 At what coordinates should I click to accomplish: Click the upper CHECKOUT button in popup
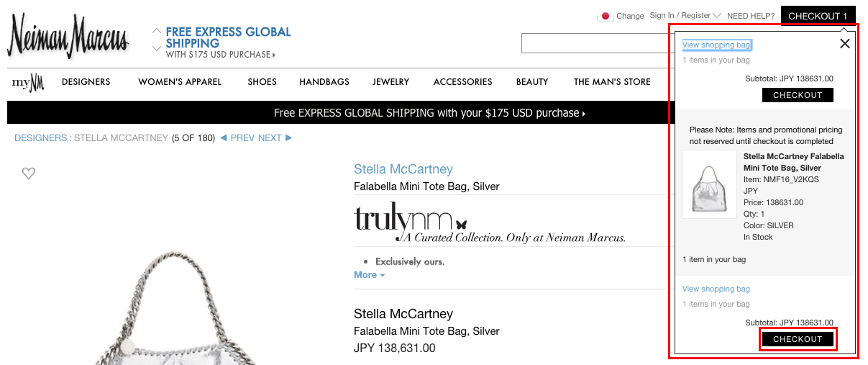[x=798, y=95]
